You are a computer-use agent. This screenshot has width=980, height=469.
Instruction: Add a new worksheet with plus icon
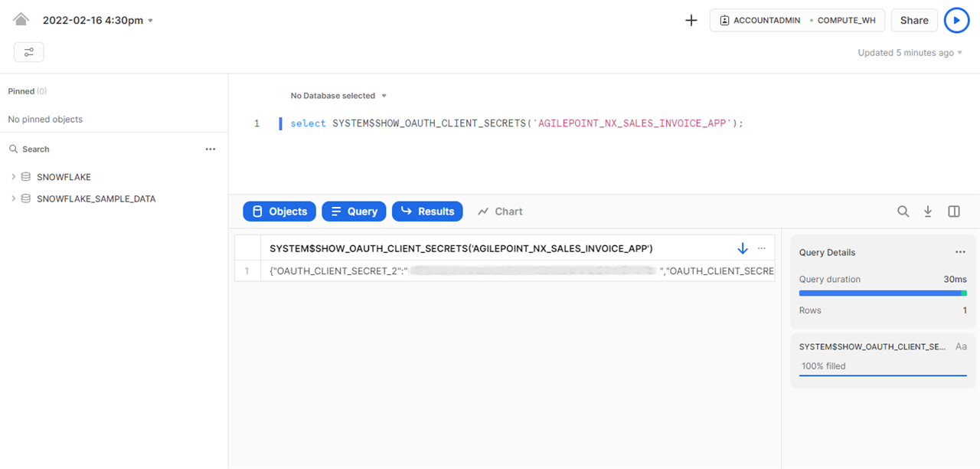691,21
